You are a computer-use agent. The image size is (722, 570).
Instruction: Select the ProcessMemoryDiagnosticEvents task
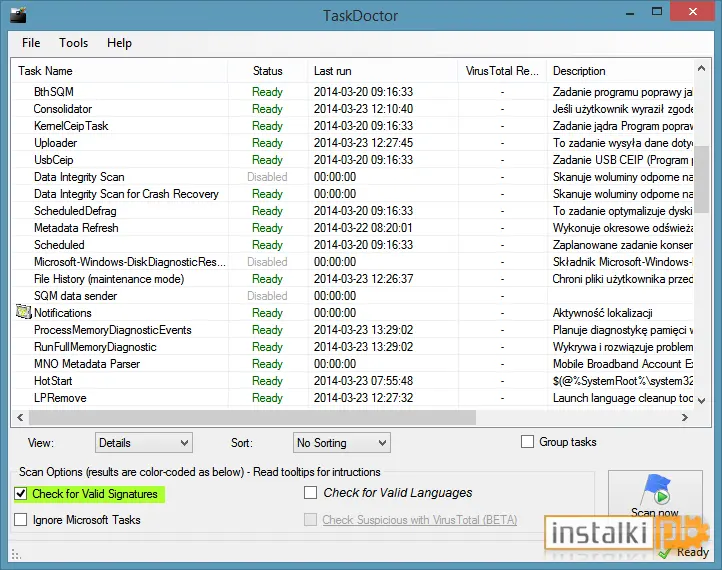(112, 330)
